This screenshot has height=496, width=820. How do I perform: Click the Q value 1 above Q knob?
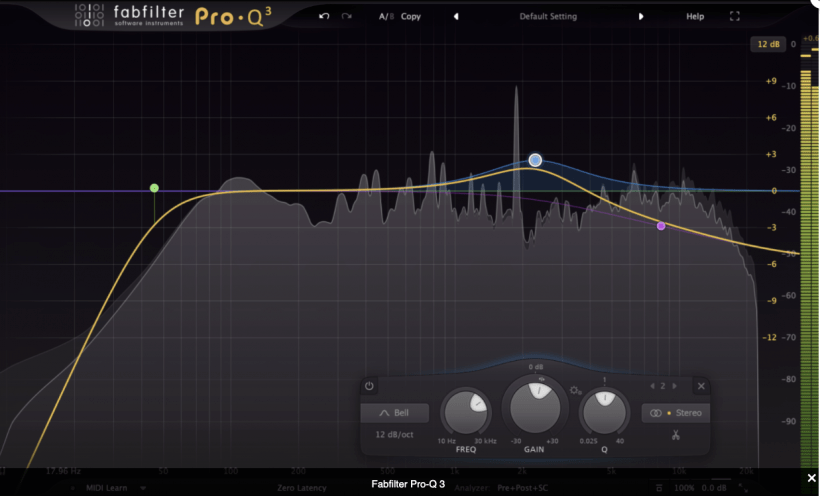(x=605, y=380)
